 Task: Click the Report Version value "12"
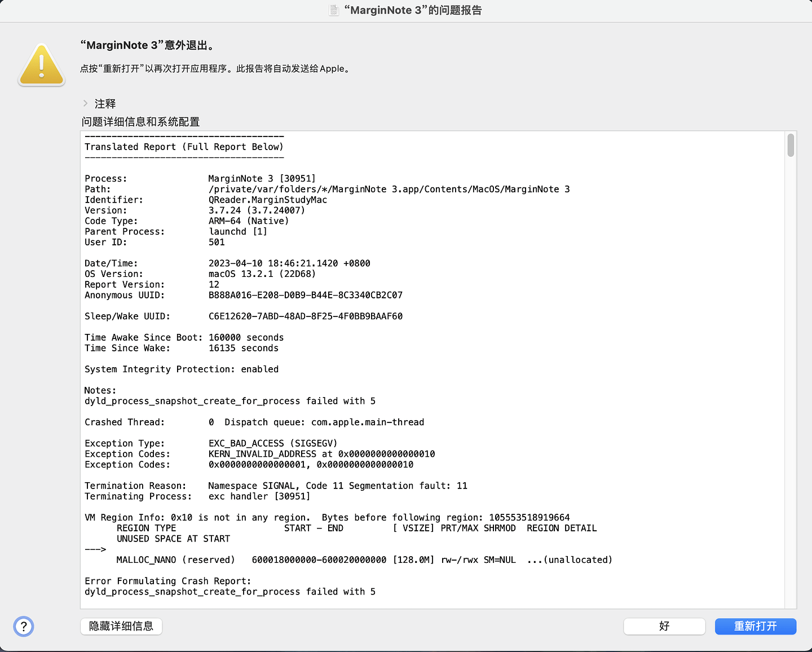click(214, 285)
